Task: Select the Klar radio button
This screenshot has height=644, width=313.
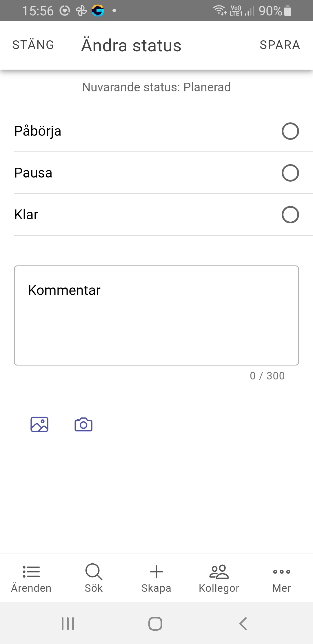Action: pyautogui.click(x=290, y=215)
